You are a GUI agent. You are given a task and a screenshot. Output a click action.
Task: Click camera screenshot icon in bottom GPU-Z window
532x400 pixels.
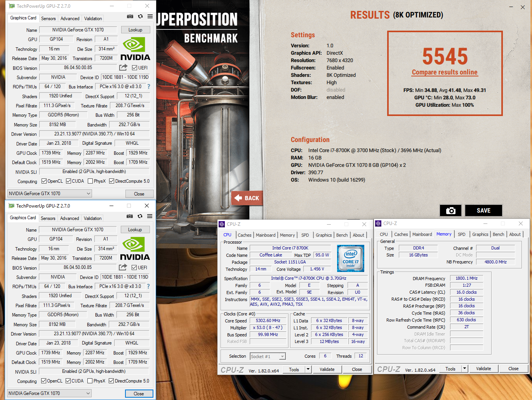coord(130,216)
